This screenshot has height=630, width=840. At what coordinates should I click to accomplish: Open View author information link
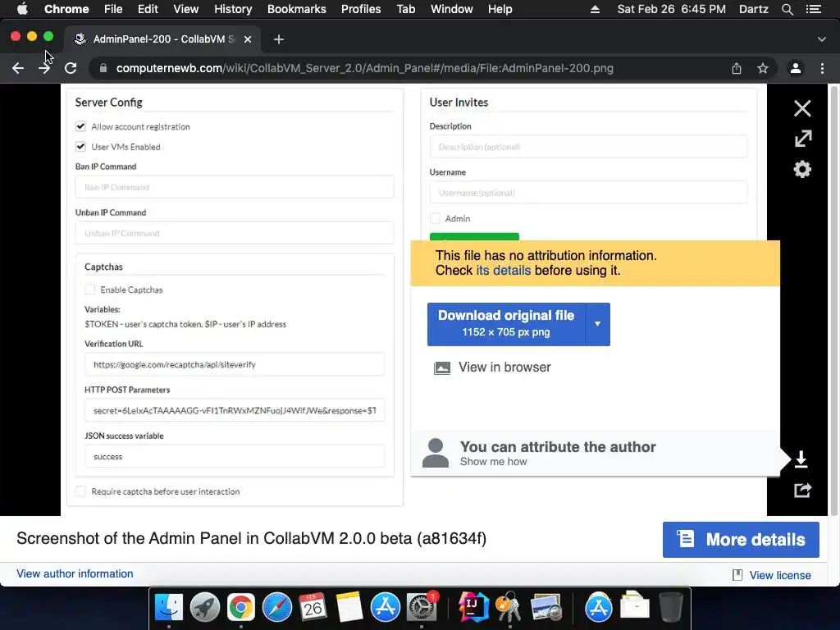(75, 573)
